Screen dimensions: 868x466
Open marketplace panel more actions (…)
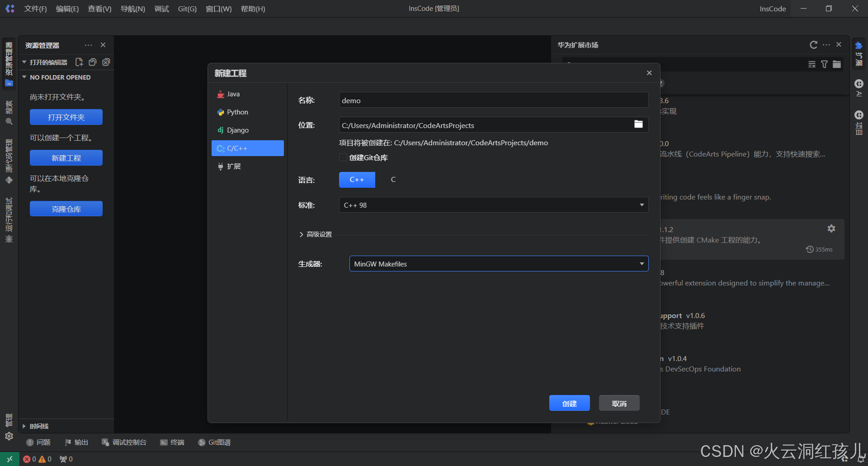826,44
